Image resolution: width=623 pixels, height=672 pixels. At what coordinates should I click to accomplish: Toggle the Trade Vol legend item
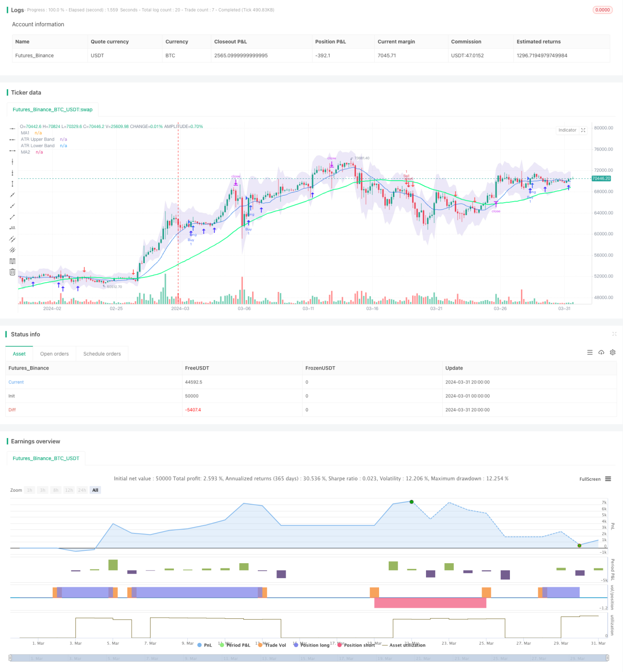[x=272, y=645]
